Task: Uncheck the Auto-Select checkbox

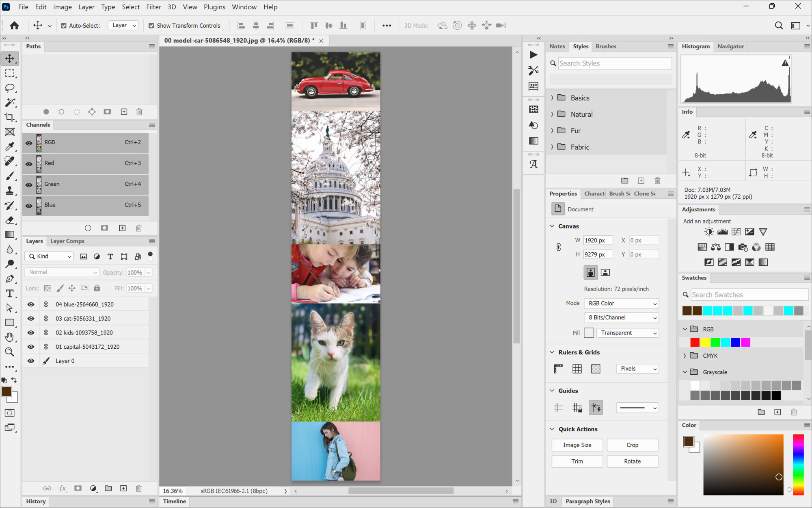Action: pos(64,26)
